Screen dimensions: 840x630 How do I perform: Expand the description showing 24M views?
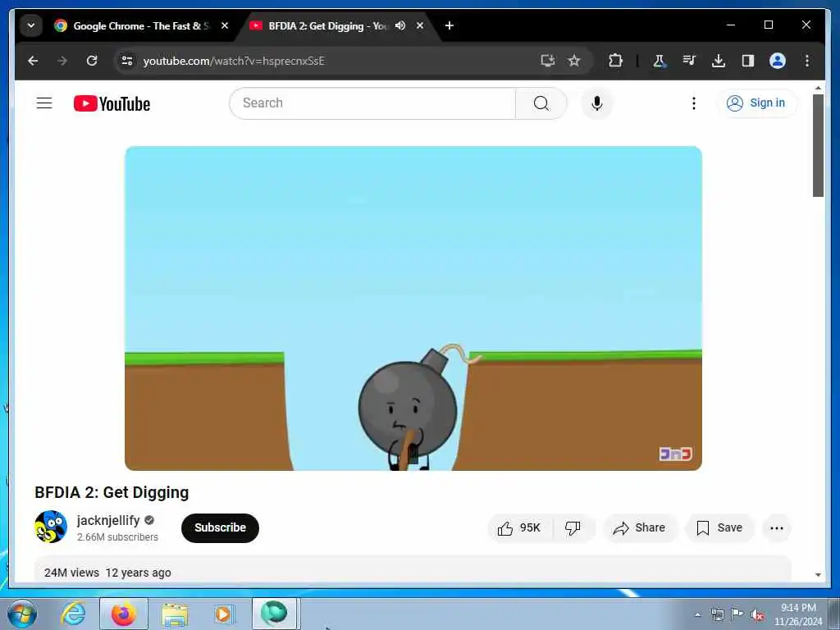[413, 569]
